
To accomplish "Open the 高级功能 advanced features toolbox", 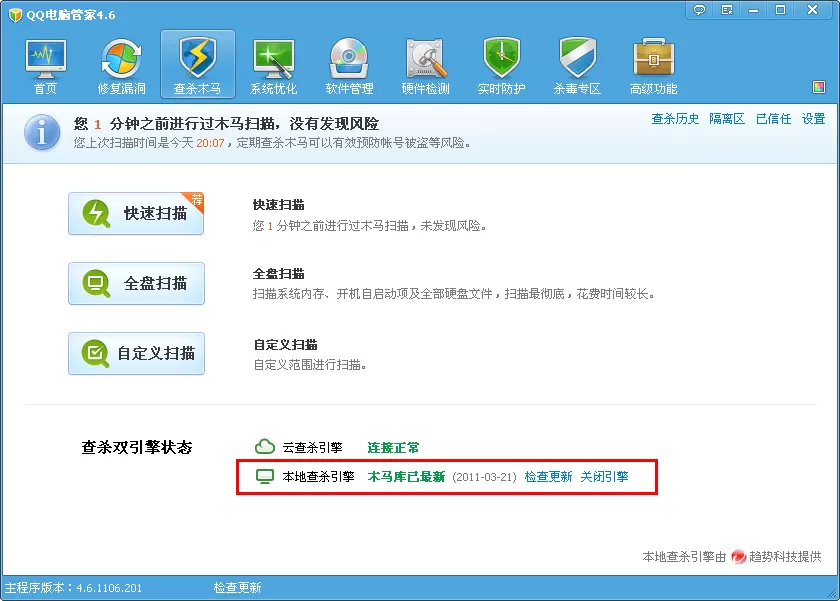I will point(654,66).
